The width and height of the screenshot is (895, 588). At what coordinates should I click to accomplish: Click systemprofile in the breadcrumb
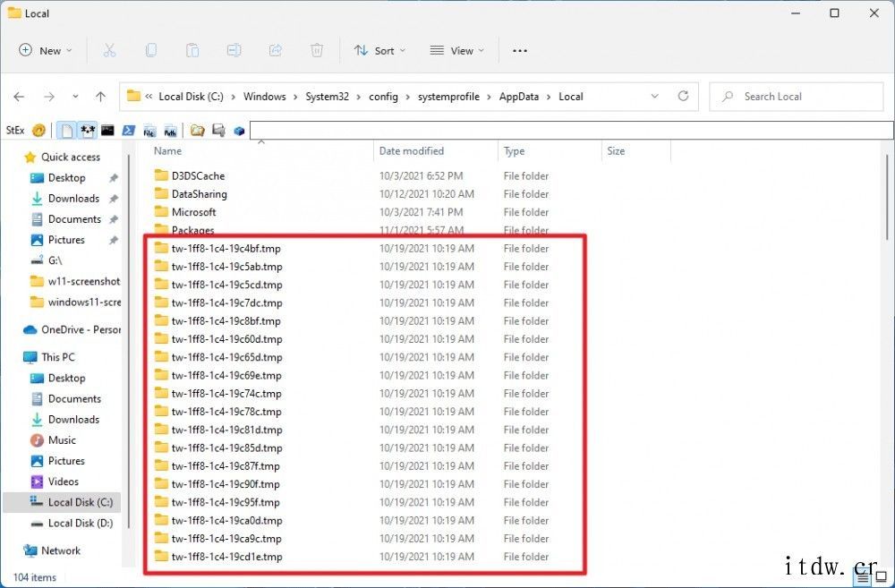448,97
